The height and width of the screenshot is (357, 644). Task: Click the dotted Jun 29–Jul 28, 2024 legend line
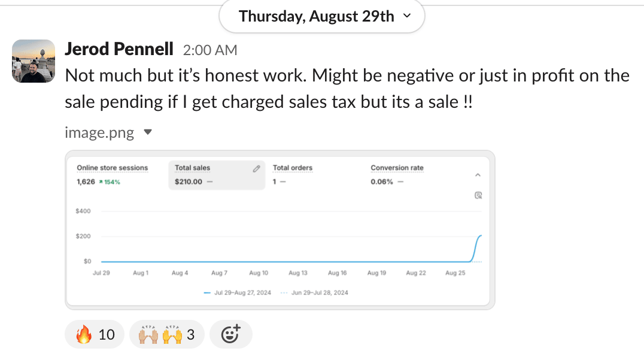284,293
